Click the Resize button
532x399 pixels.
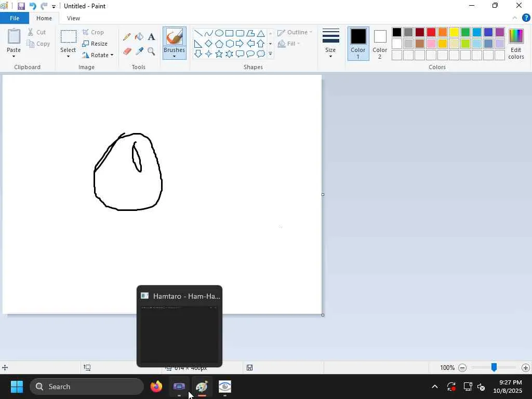[95, 44]
